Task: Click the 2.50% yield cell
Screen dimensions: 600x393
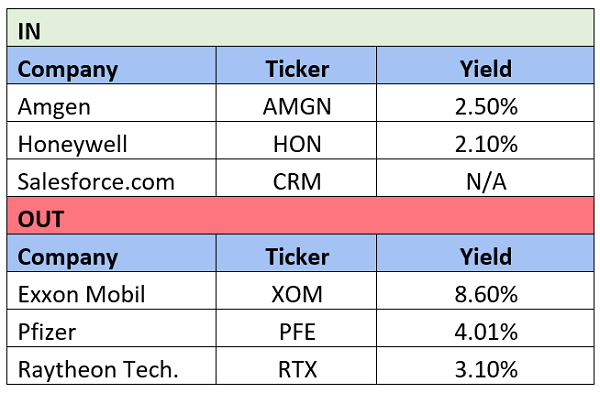Action: pyautogui.click(x=485, y=103)
